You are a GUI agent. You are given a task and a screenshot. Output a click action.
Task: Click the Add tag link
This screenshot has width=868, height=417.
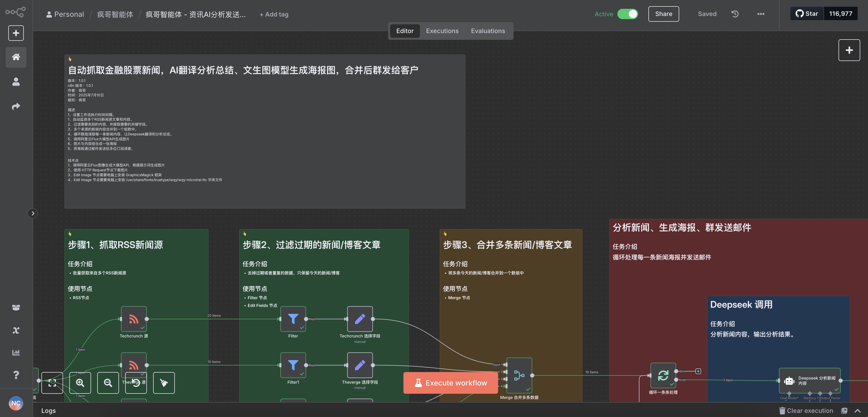[x=274, y=14]
